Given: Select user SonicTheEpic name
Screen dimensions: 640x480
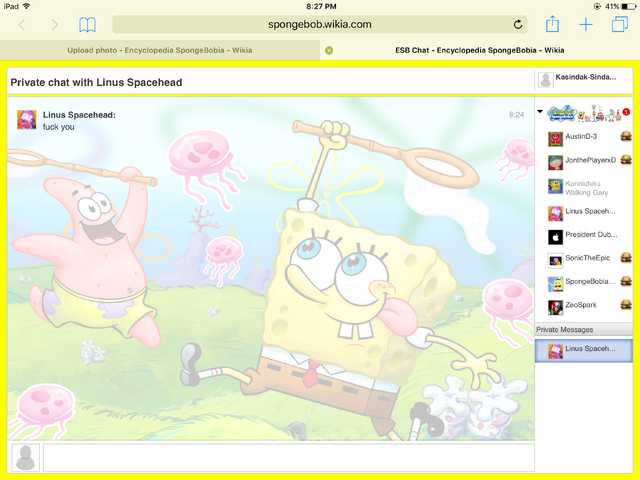Looking at the screenshot, I should point(587,258).
